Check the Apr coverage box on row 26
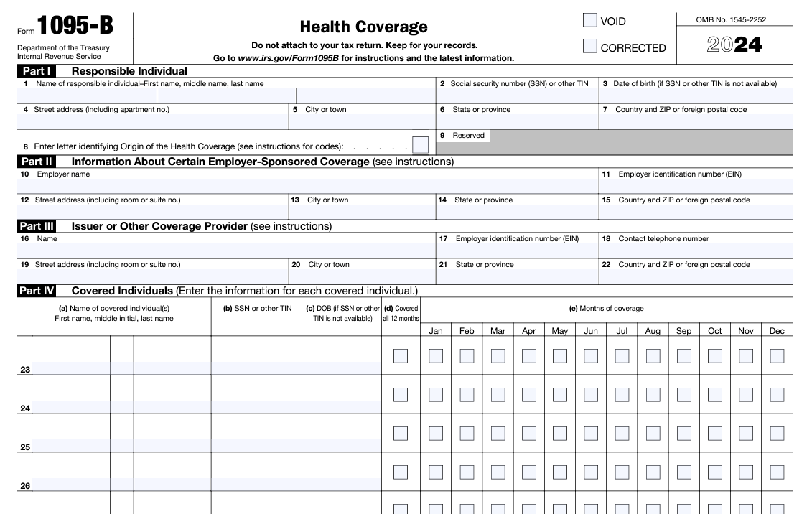Screen dimensions: 812x514 (529, 472)
